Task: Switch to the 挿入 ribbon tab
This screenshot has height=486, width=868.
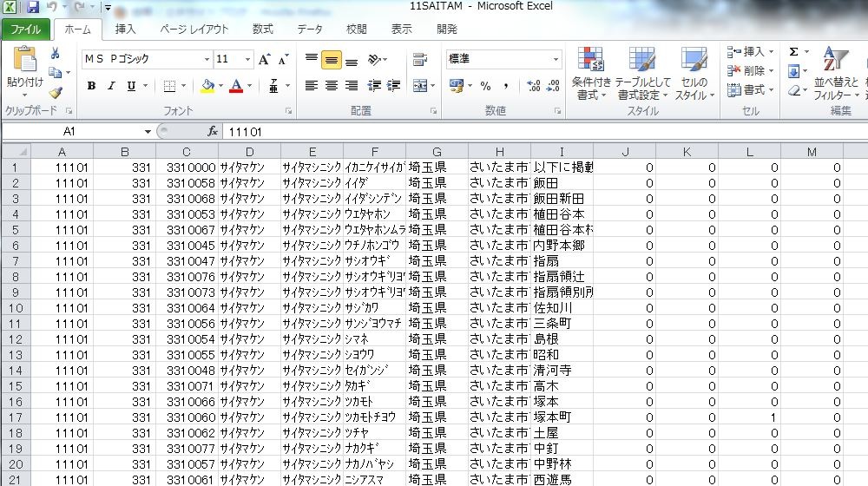Action: (125, 30)
